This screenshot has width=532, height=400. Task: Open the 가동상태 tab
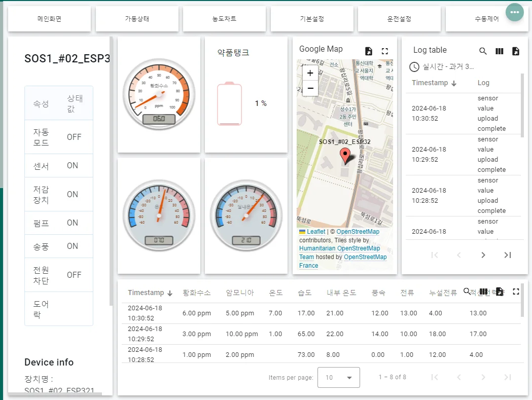coord(137,19)
